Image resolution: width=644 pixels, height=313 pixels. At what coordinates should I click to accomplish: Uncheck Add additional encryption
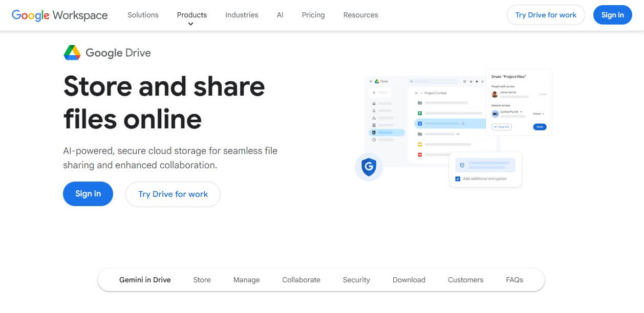[x=457, y=178]
